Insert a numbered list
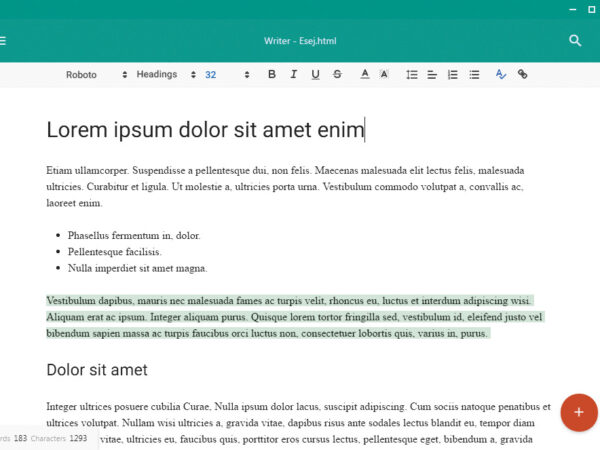Viewport: 600px width, 450px height. pos(453,75)
